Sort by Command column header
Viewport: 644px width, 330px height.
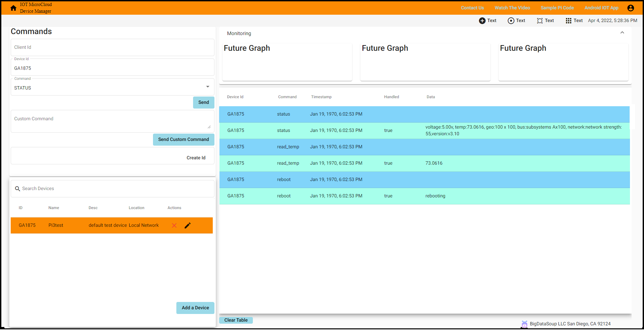point(287,97)
